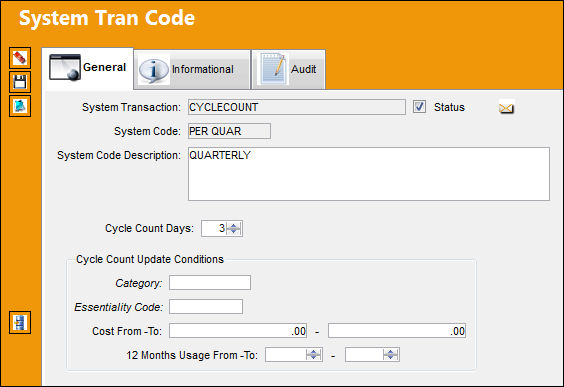This screenshot has width=564, height=387.
Task: Decrease Cycle Count Days with down arrow
Action: pyautogui.click(x=234, y=232)
